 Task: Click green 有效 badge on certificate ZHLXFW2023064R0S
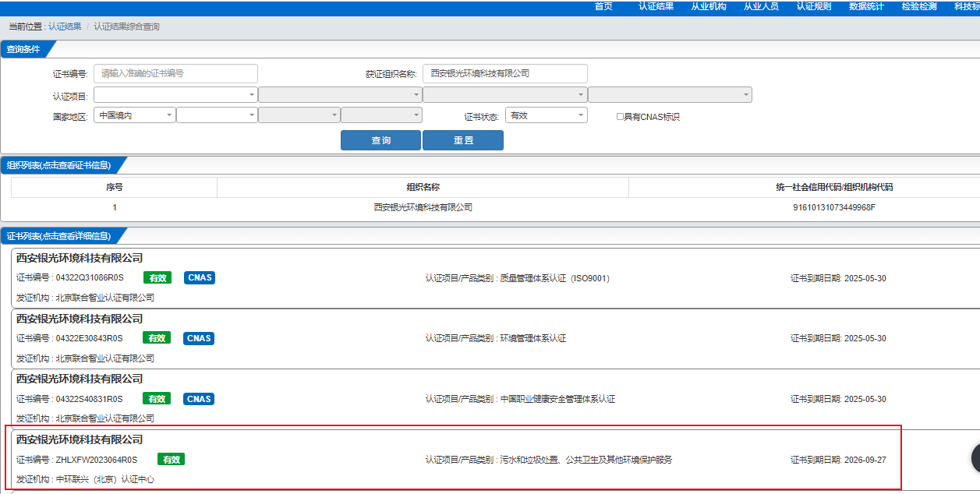(x=171, y=460)
